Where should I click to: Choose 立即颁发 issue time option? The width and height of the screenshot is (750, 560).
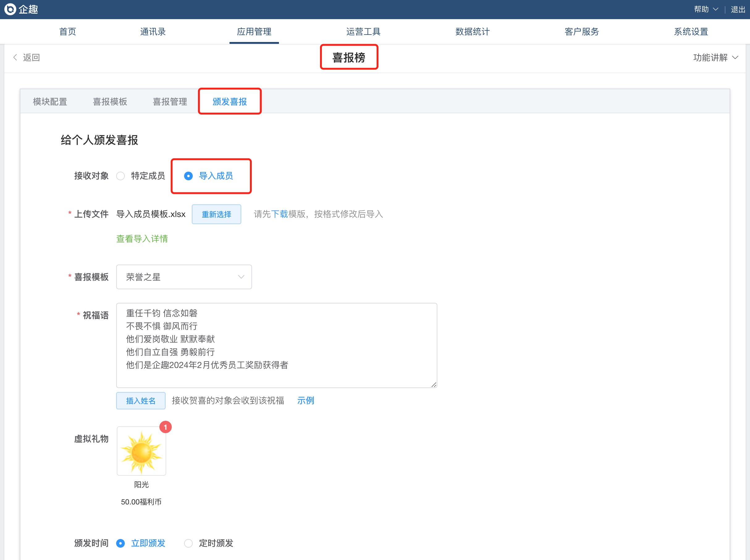coord(121,543)
